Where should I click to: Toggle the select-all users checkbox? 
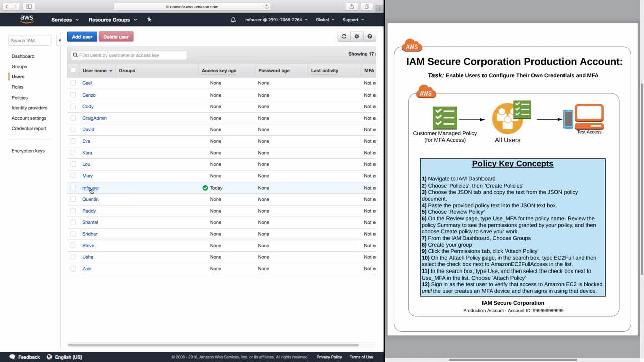pyautogui.click(x=73, y=70)
